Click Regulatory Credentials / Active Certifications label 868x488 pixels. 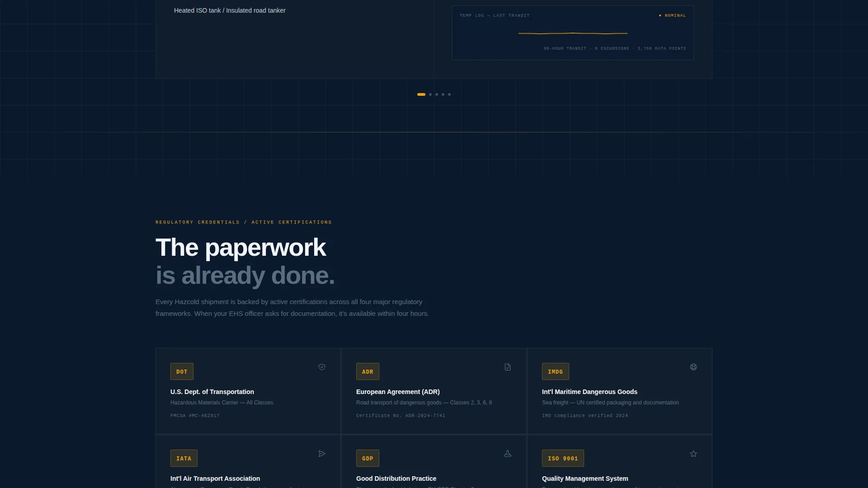[x=244, y=222]
